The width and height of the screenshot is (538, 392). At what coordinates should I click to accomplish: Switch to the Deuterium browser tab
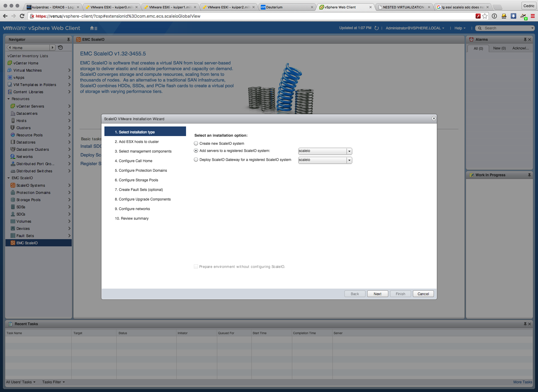point(287,7)
